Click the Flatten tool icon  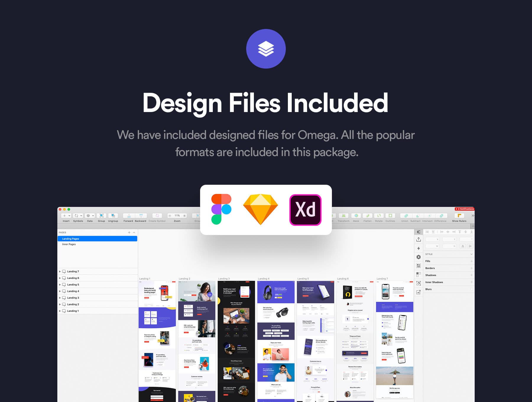[x=368, y=216]
